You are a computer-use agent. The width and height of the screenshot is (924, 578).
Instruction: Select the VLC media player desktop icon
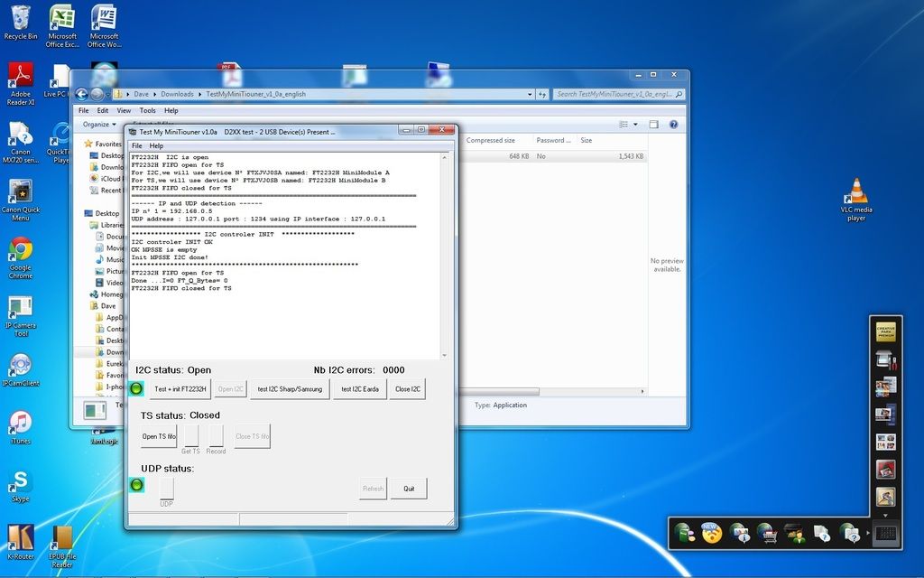click(x=856, y=200)
